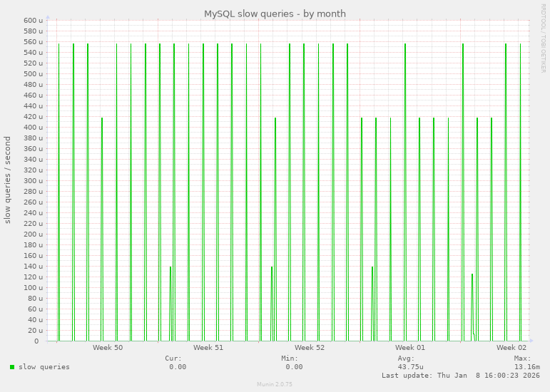Select the average value '43.75u'
The image size is (550, 392).
pyautogui.click(x=410, y=367)
